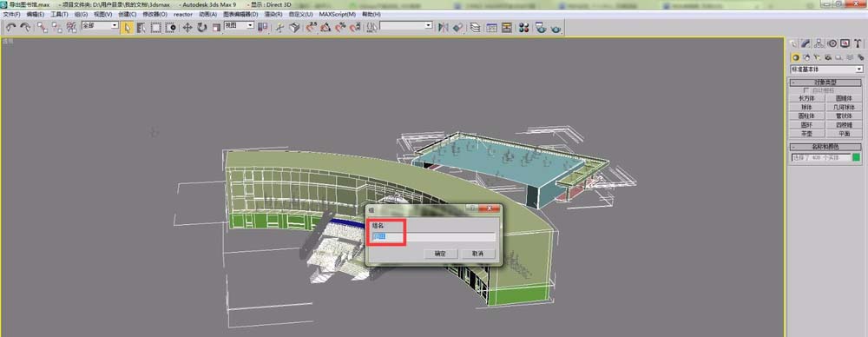Switch to Display command panel tab
The width and height of the screenshot is (868, 337).
coord(845,43)
